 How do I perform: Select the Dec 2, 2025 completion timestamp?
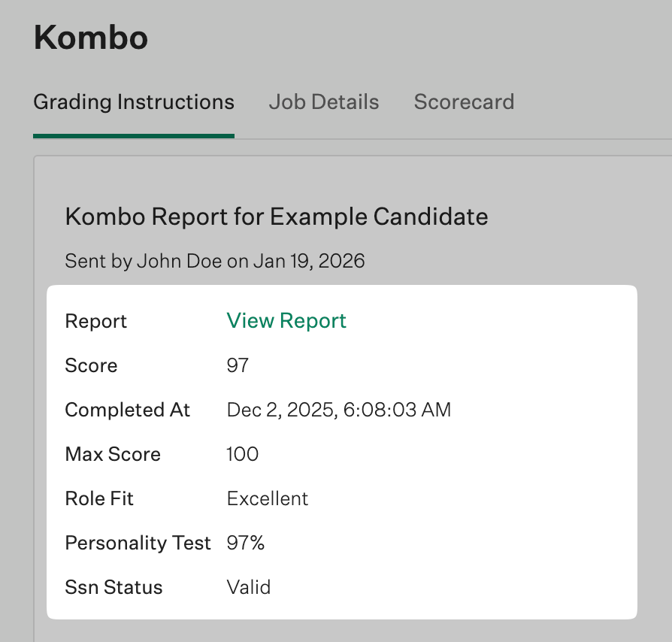point(339,410)
